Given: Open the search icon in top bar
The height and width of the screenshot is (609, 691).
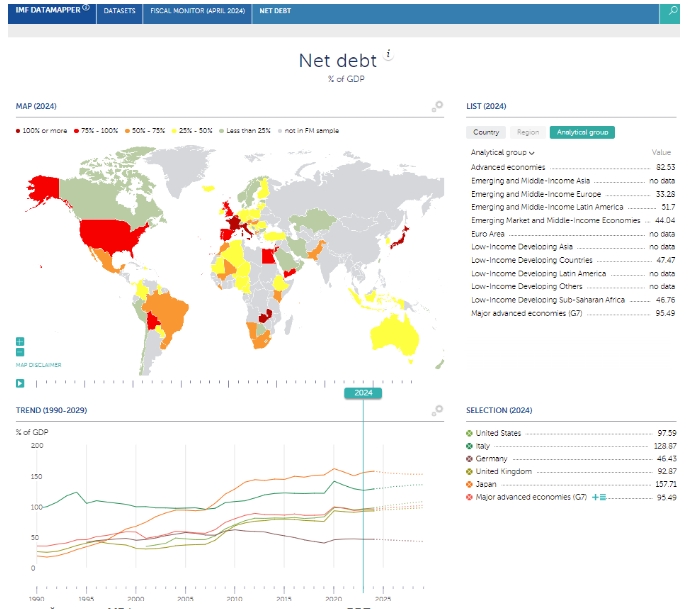Looking at the screenshot, I should coord(673,13).
